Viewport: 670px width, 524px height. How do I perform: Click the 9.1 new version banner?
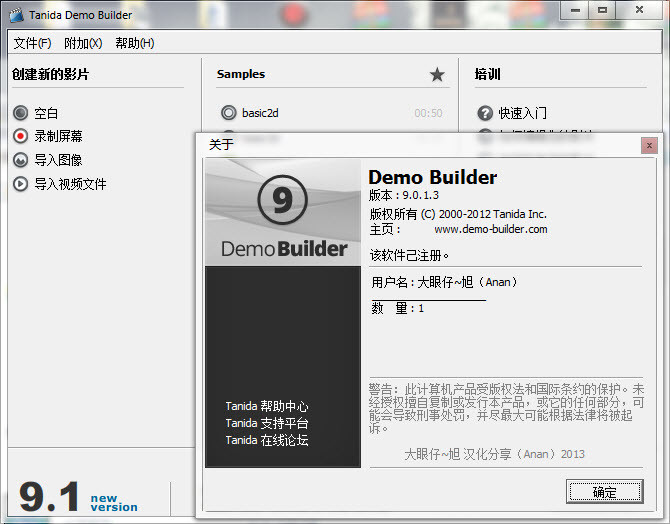tap(78, 497)
